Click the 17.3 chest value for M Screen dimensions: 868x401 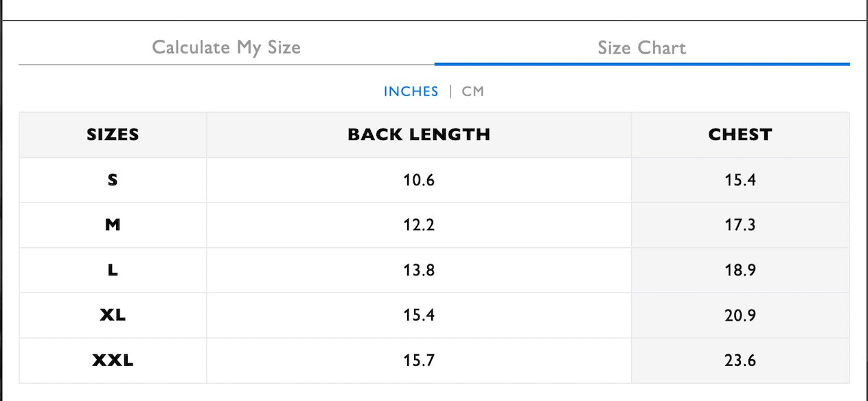(740, 225)
